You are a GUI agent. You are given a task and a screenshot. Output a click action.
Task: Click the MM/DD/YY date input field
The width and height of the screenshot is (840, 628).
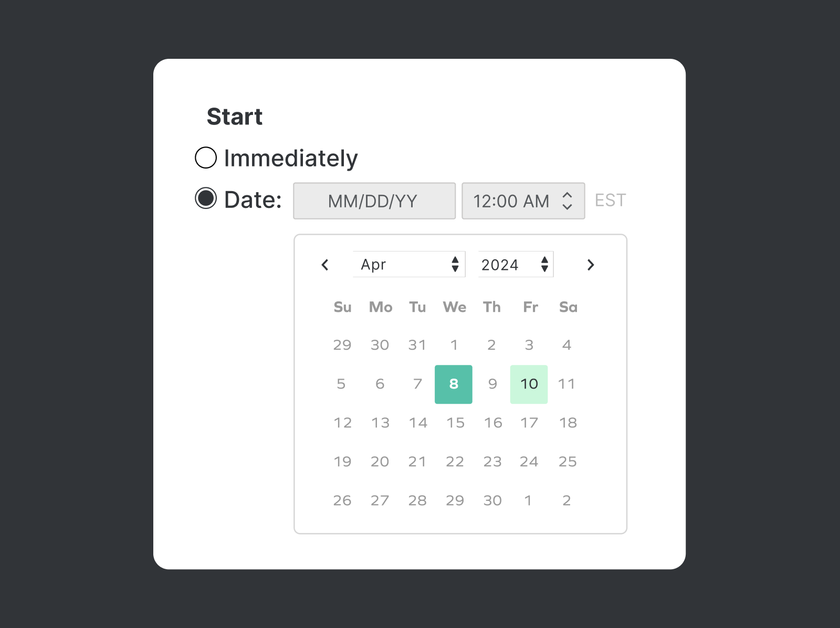click(x=373, y=201)
